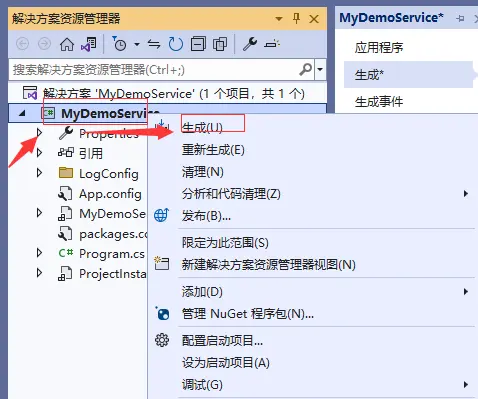The height and width of the screenshot is (399, 478).
Task: Click NuGet package icon in menu
Action: pyautogui.click(x=162, y=313)
